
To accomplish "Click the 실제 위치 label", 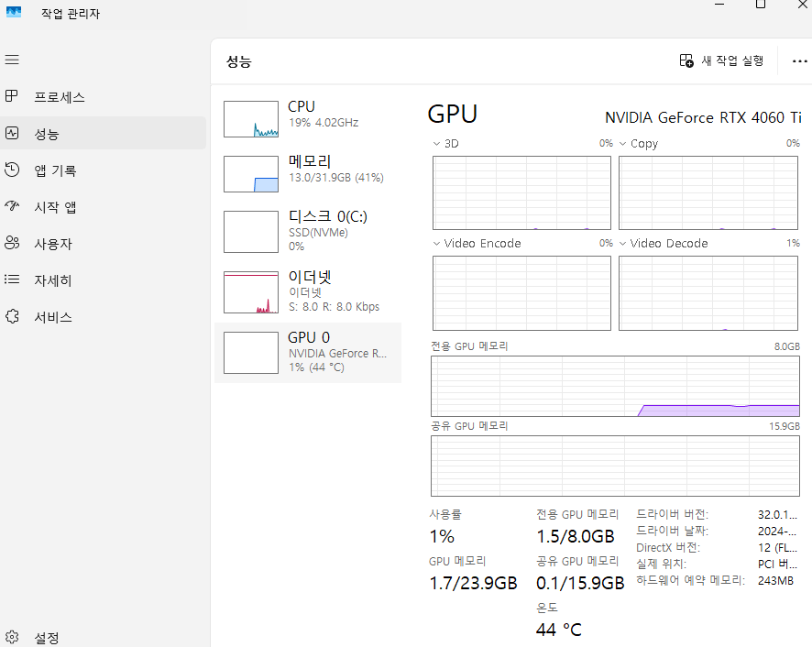I will tap(662, 565).
